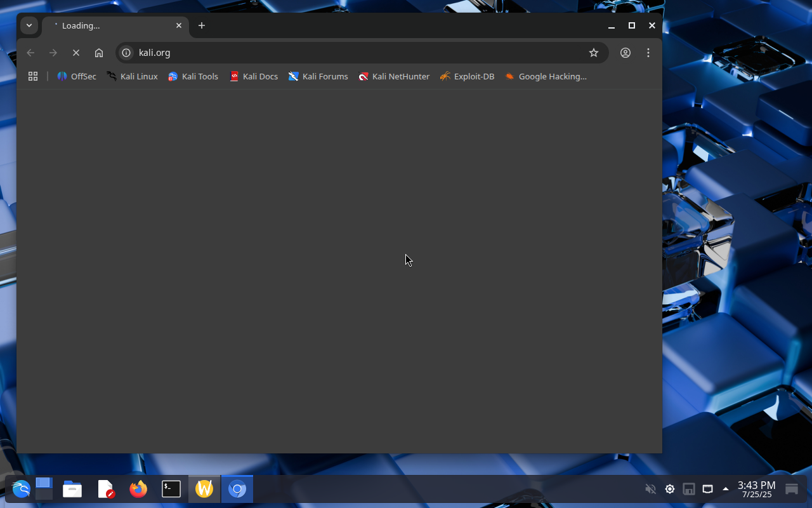Open the removable disk tray icon
The image size is (812, 508).
(x=689, y=489)
